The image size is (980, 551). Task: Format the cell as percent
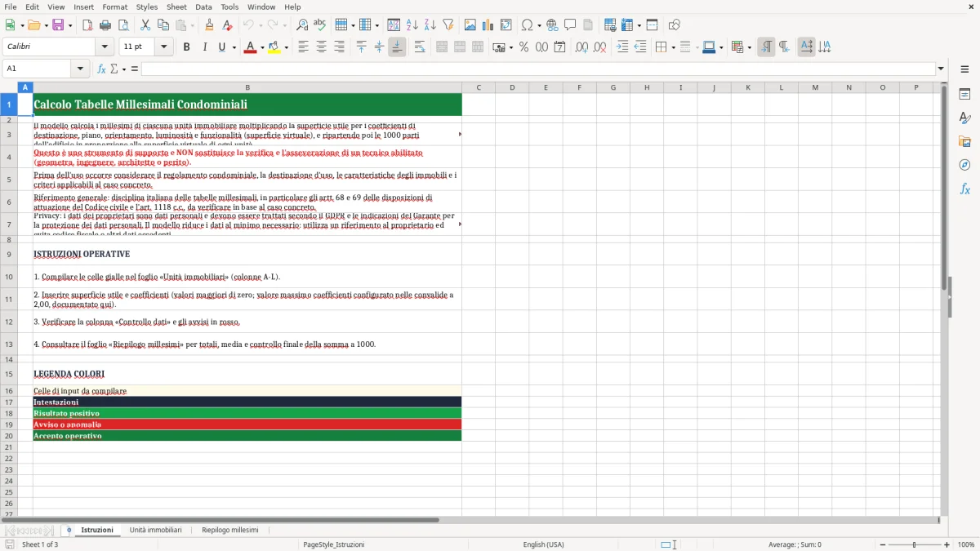523,47
